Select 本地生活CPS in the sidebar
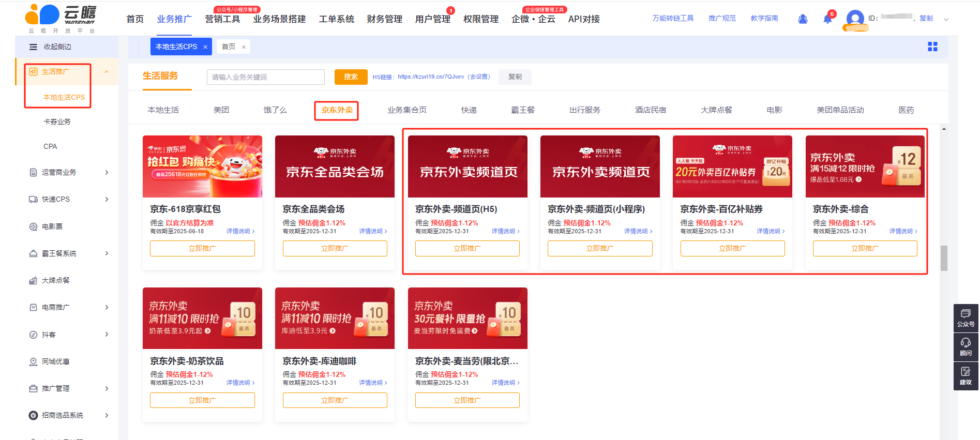The width and height of the screenshot is (980, 440). click(64, 97)
